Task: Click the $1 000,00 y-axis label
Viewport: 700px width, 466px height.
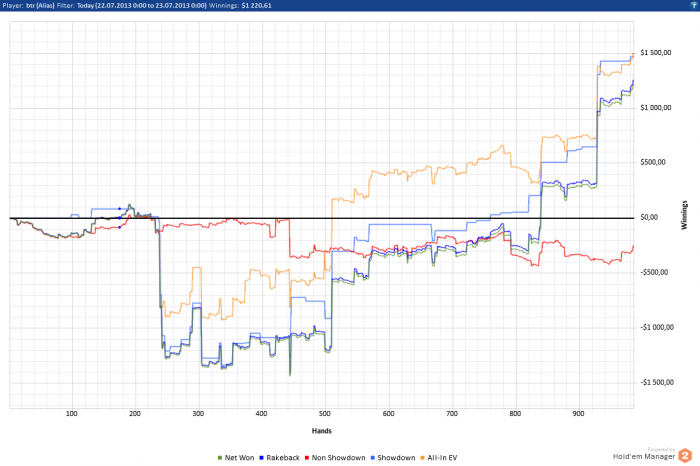Action: tap(655, 108)
